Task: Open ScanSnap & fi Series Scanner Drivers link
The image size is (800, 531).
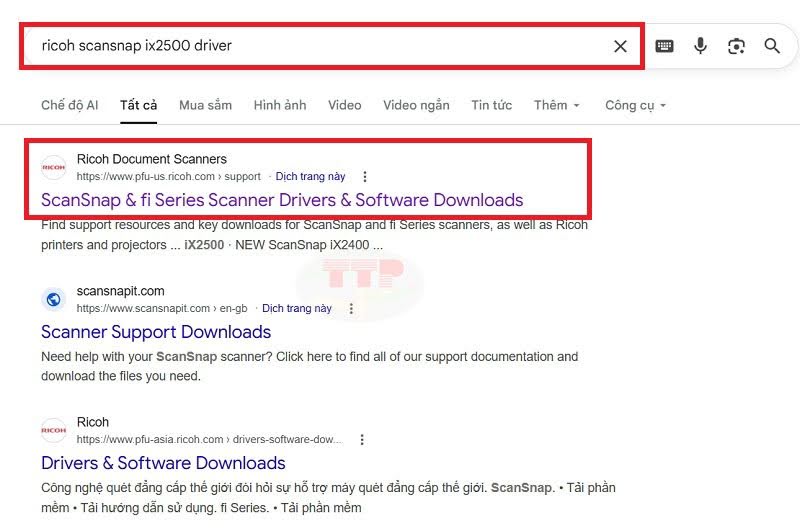Action: pos(282,200)
